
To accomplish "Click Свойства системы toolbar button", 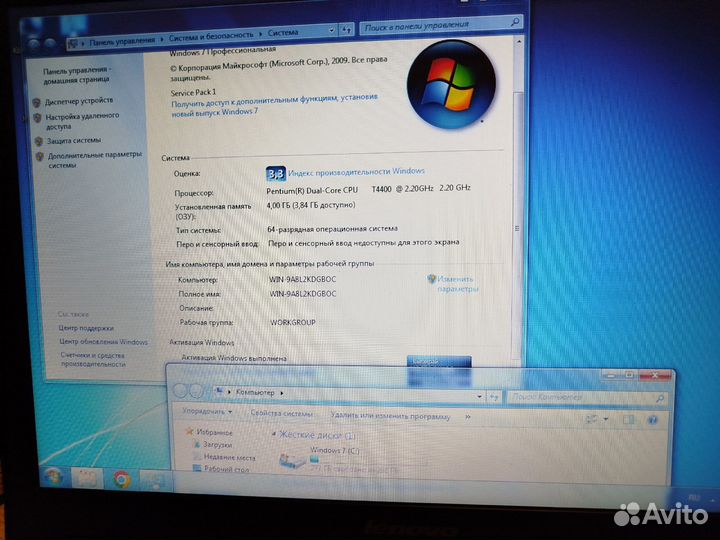I will click(281, 413).
